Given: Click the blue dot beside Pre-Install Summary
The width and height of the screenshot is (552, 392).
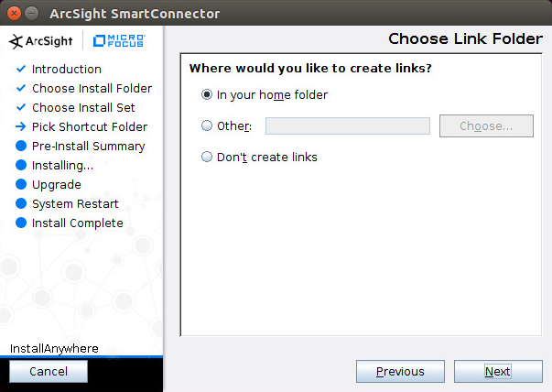Looking at the screenshot, I should click(x=21, y=146).
